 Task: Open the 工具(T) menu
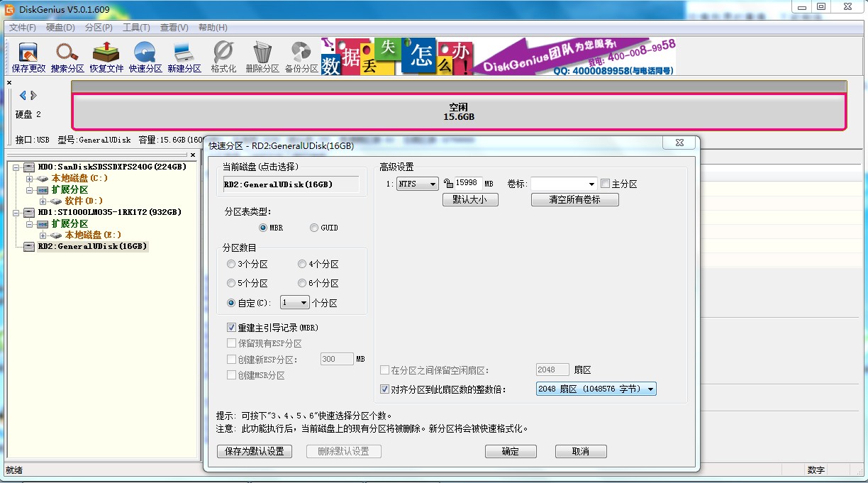136,28
